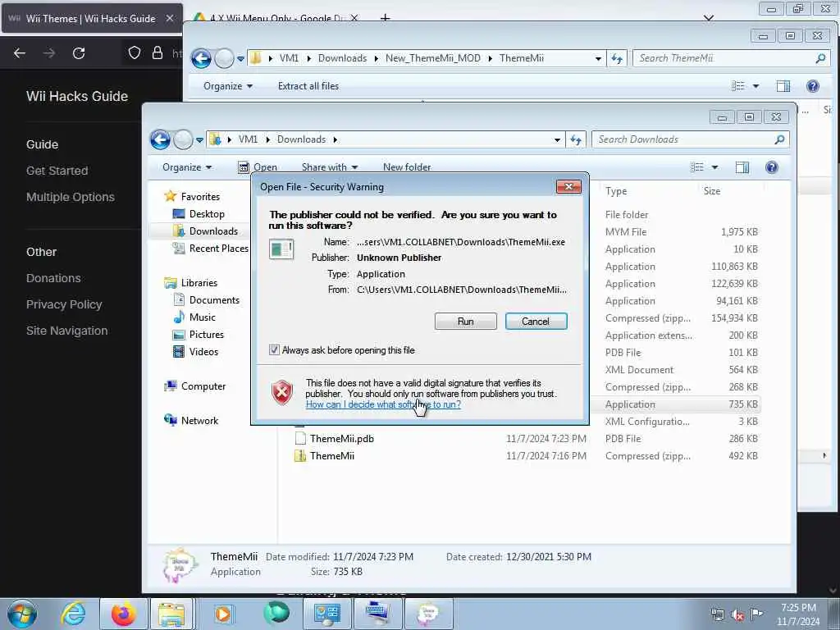
Task: Select the ThemeMii.pdb file
Action: pos(341,439)
